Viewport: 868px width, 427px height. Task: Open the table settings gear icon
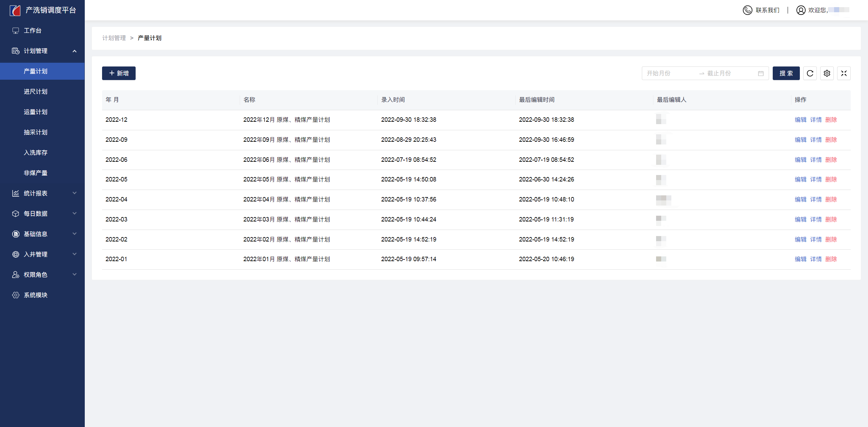(x=827, y=73)
